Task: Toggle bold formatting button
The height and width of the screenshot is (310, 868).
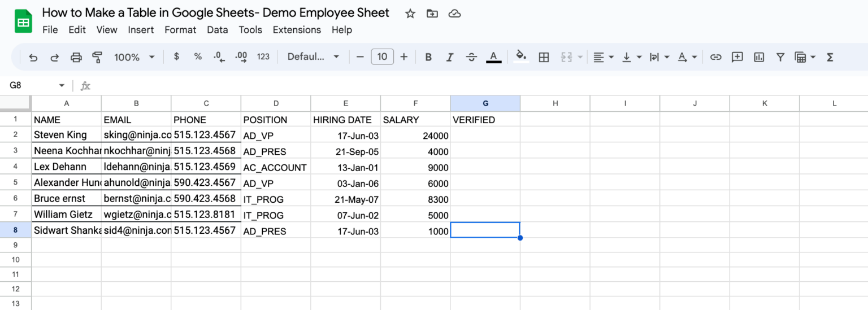Action: tap(428, 57)
